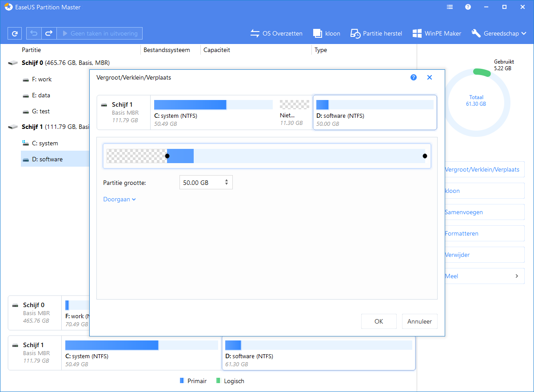534x392 pixels.
Task: Open WinPE Maker
Action: [437, 33]
